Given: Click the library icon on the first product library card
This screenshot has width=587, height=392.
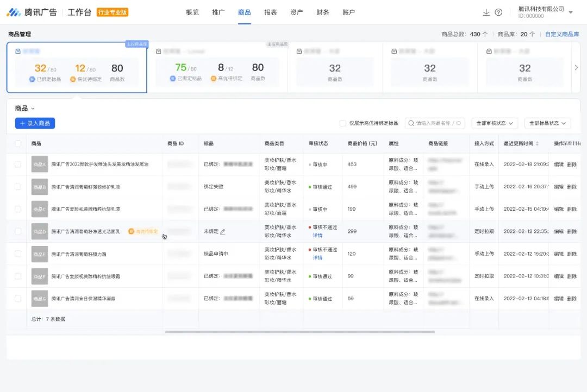Looking at the screenshot, I should [x=18, y=50].
